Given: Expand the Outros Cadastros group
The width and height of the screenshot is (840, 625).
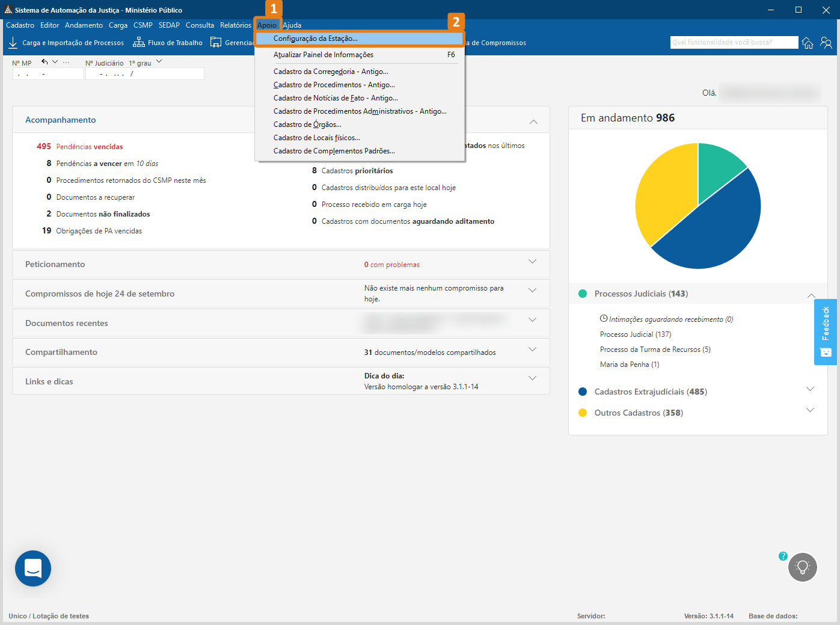Looking at the screenshot, I should [810, 410].
